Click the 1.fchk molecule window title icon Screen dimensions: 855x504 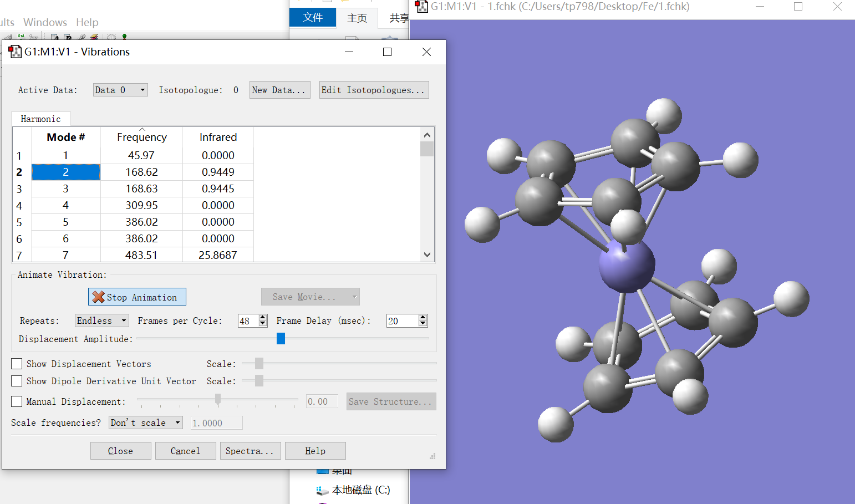click(421, 7)
